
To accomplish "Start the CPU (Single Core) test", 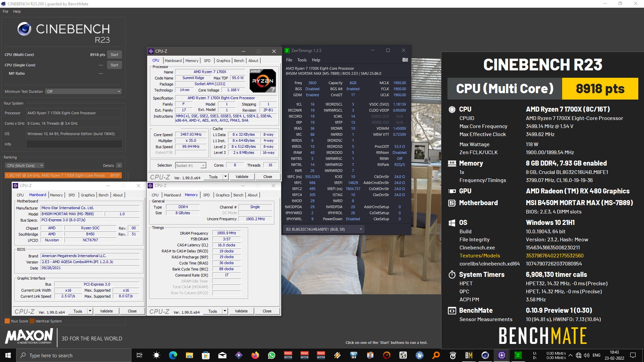I will click(114, 65).
